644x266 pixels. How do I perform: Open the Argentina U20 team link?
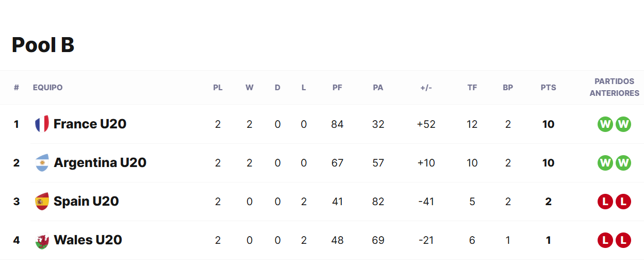(100, 163)
